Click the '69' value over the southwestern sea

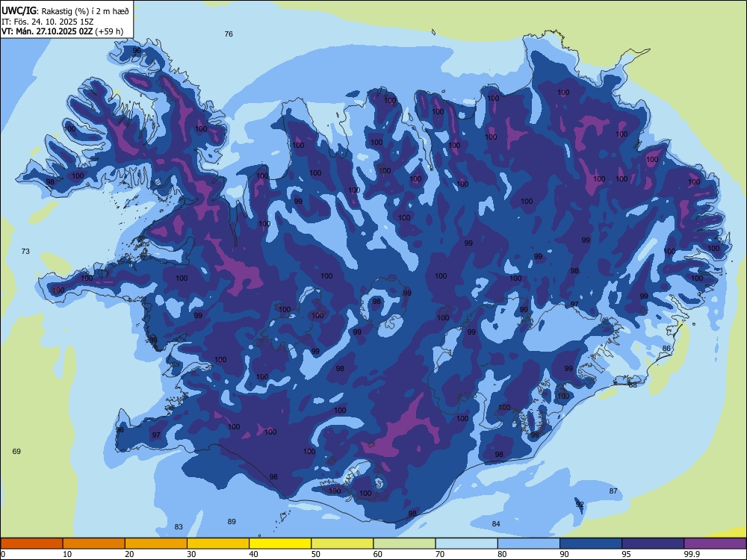point(16,451)
